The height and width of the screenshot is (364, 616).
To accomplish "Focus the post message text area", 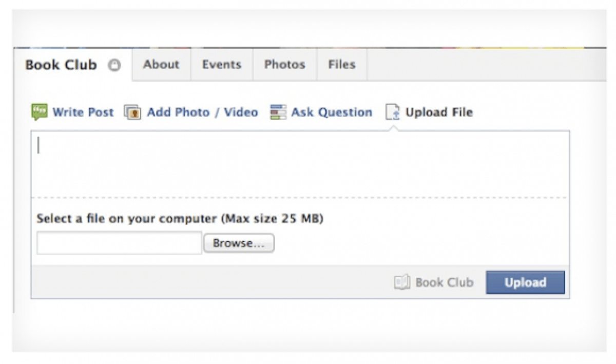I will 300,164.
